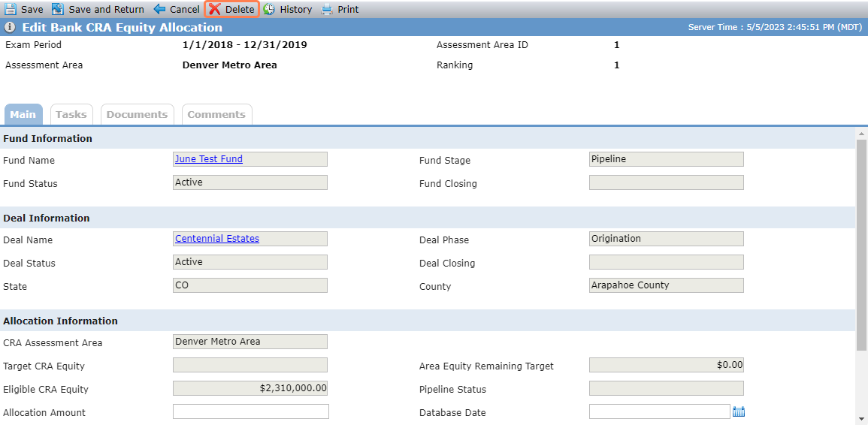868x425 pixels.
Task: Click the Allocation Amount label
Action: pos(44,413)
